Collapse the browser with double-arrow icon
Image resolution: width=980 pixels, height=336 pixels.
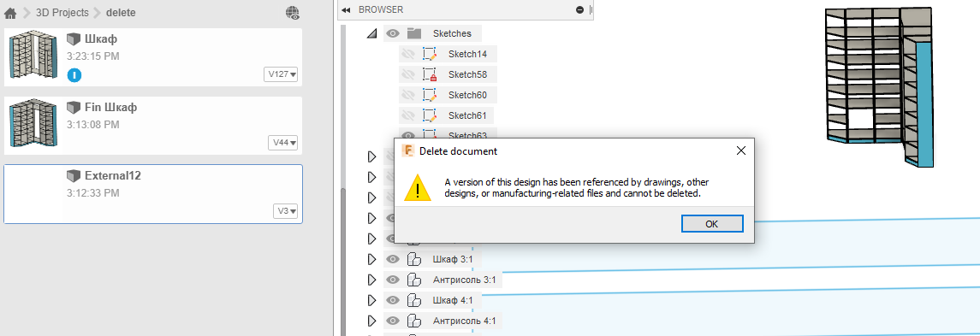(x=346, y=10)
